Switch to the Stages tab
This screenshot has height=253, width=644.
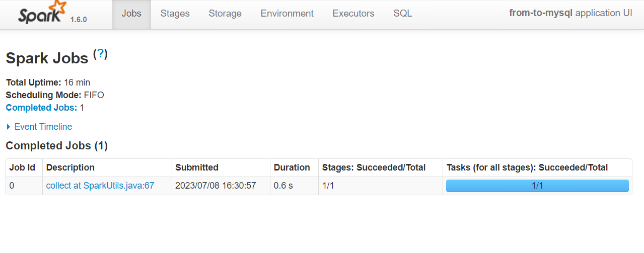tap(175, 14)
